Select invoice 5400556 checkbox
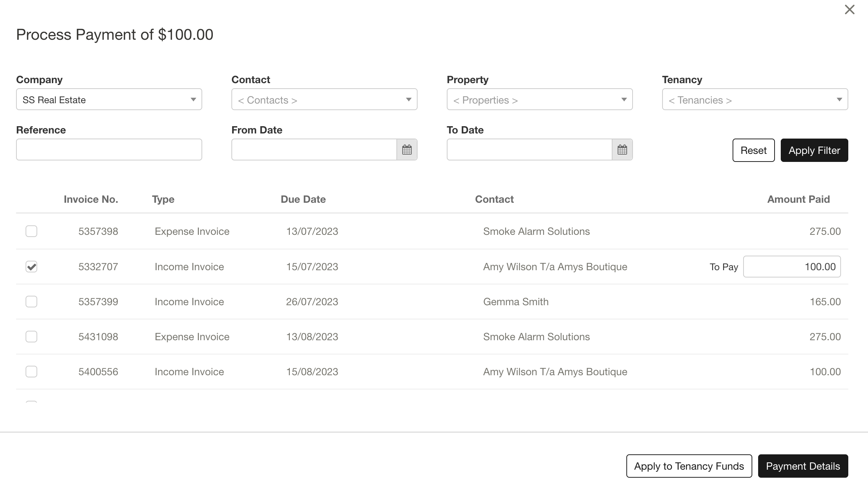The width and height of the screenshot is (868, 493). [31, 372]
